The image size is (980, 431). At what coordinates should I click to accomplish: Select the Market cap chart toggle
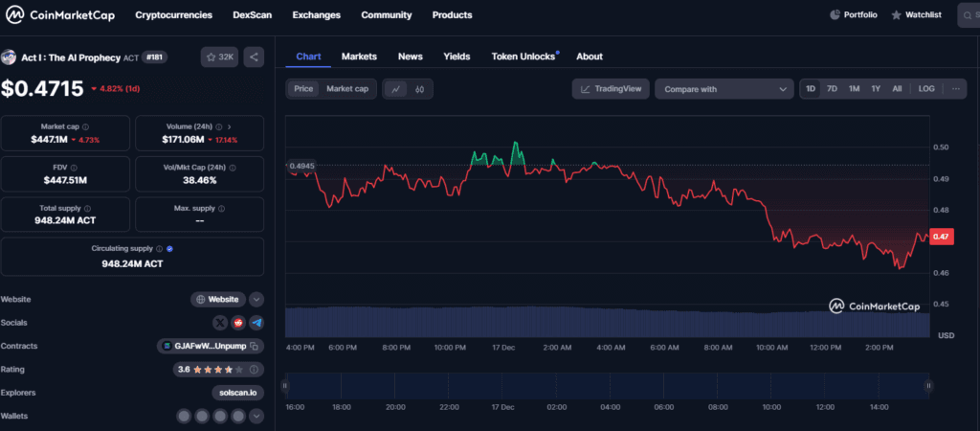347,89
